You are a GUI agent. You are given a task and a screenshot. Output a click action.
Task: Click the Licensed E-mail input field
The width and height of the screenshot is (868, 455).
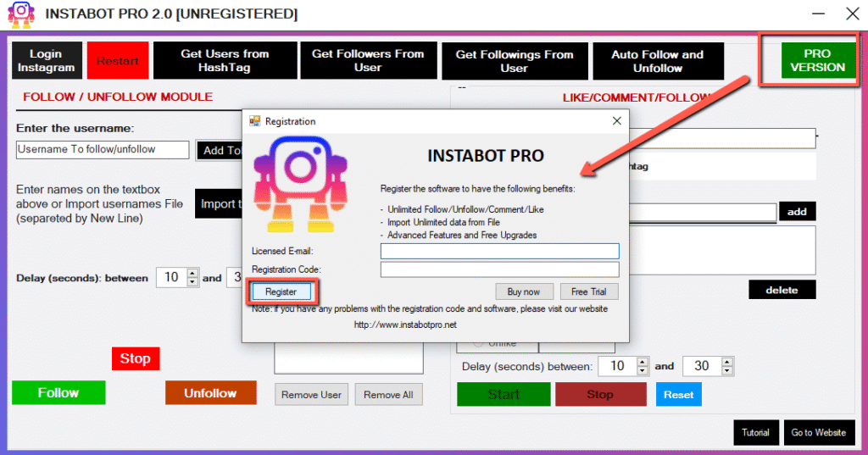[x=499, y=251]
